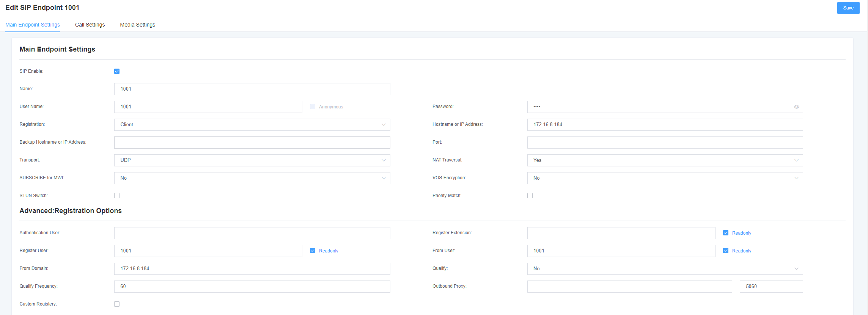Click the Qualify Frequency field showing 60
Screen dimensions: 868x315
pyautogui.click(x=252, y=287)
